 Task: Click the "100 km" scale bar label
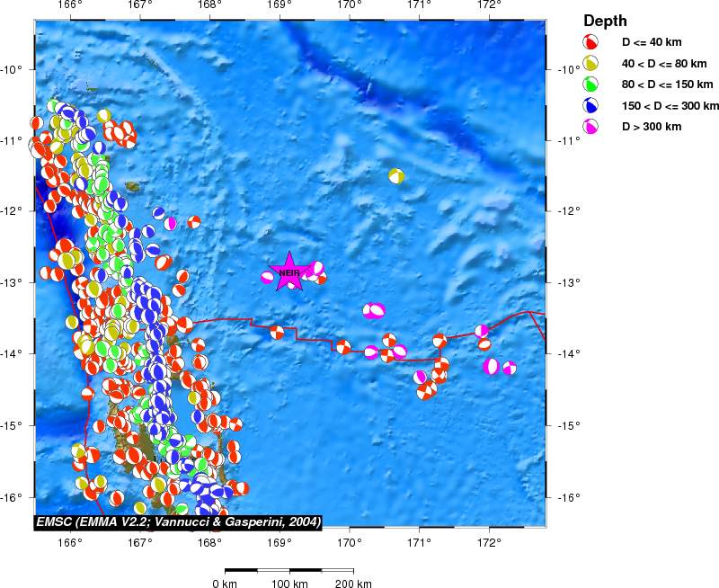(289, 584)
